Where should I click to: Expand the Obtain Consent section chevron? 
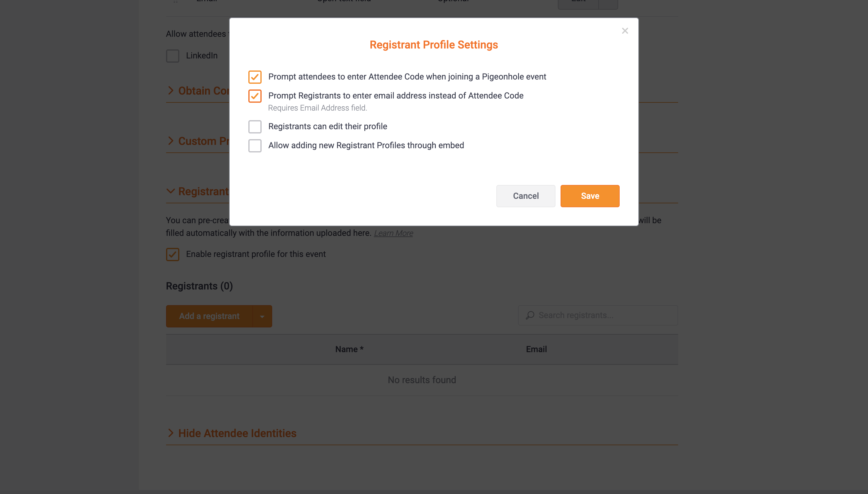[x=170, y=91]
